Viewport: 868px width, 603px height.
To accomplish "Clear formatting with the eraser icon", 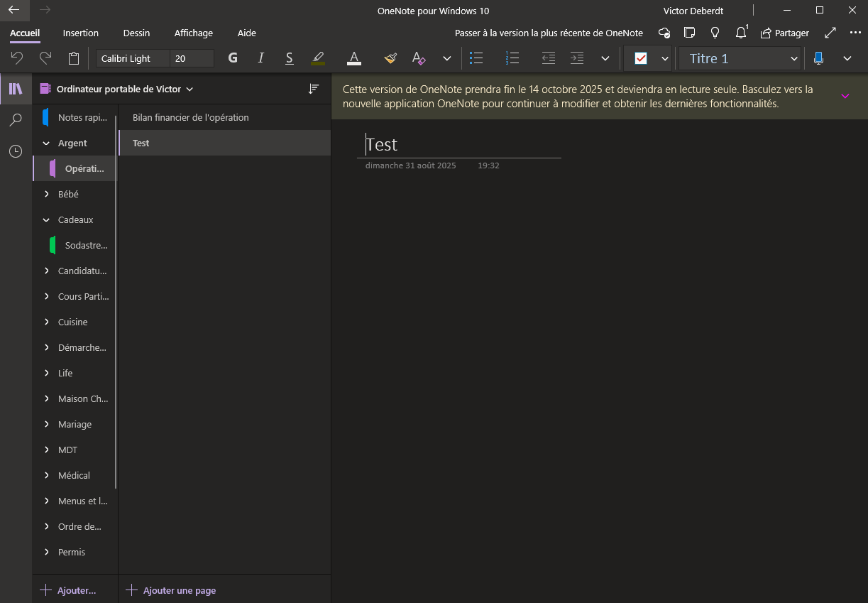I will click(419, 58).
